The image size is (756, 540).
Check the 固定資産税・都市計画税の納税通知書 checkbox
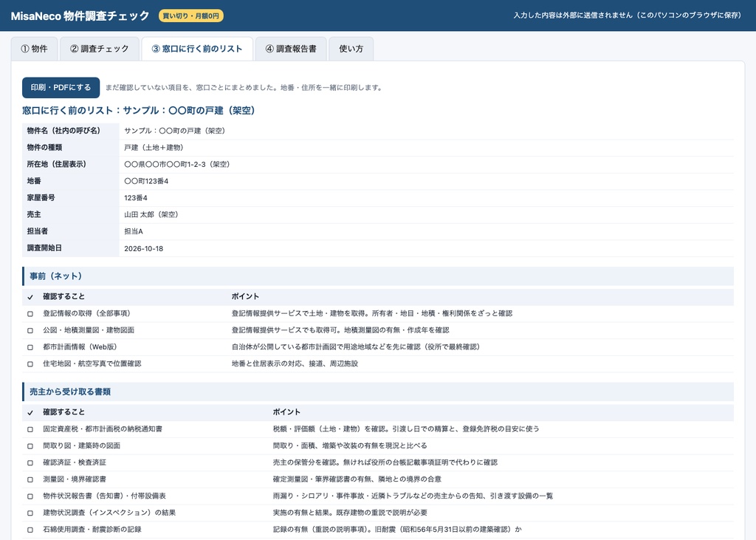point(30,429)
